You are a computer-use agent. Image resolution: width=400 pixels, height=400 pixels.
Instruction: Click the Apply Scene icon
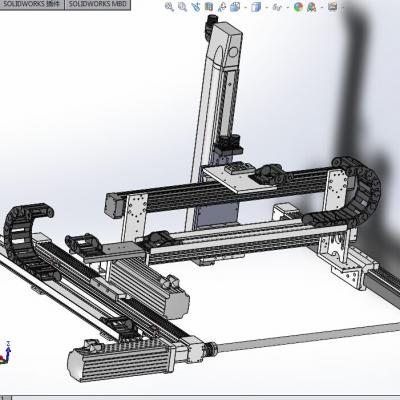click(311, 7)
